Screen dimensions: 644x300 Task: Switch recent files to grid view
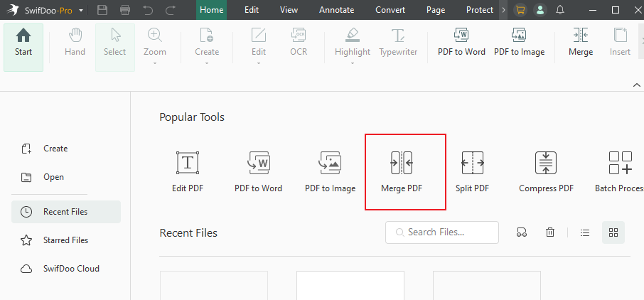click(613, 232)
